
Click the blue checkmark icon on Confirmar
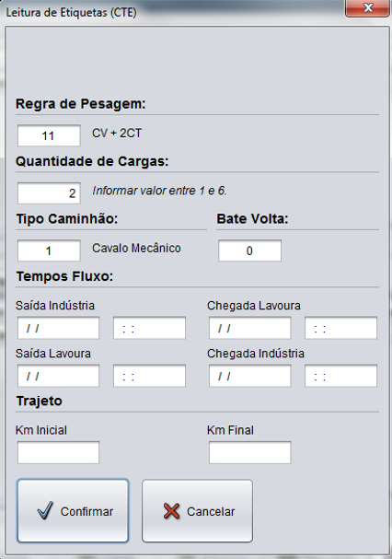coord(45,510)
